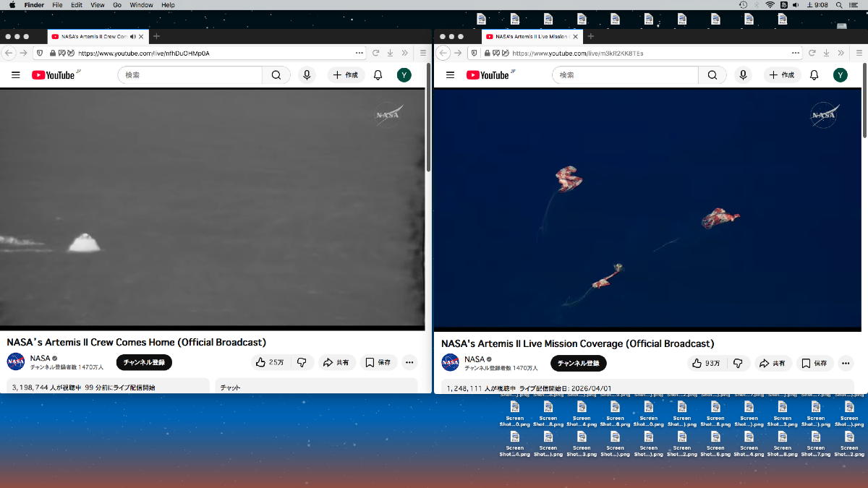Save (保存) the right video

pos(814,363)
